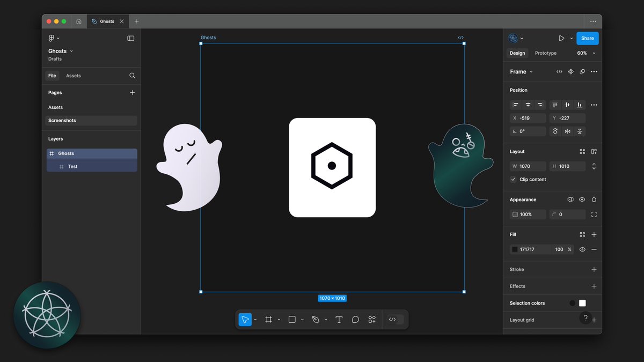Click the black selection color swatch
Screen dimensions: 644x362
click(573, 303)
